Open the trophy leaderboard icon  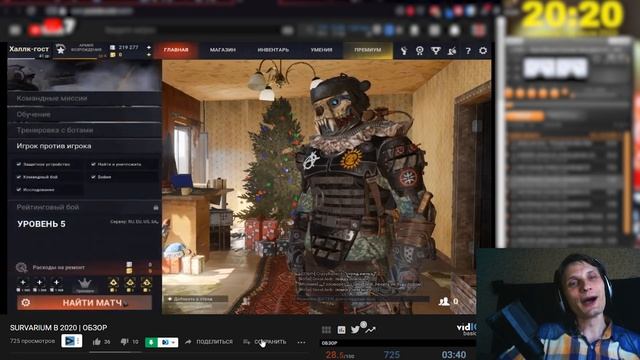(436, 51)
